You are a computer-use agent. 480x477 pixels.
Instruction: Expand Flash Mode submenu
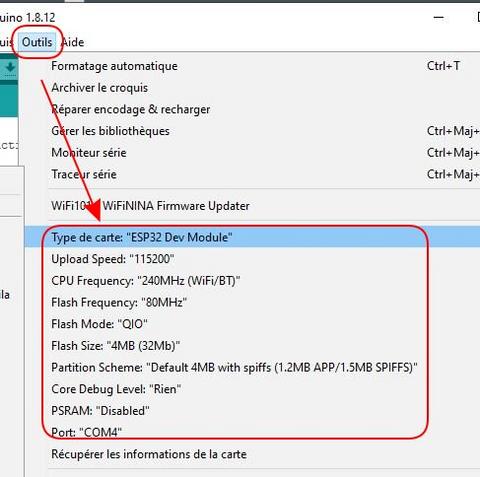(252, 324)
